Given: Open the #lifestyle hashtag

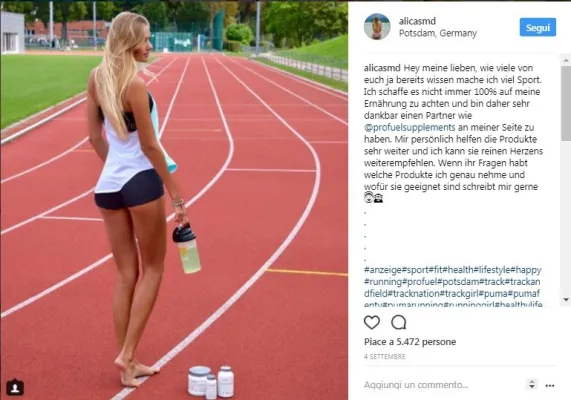Looking at the screenshot, I should [492, 270].
